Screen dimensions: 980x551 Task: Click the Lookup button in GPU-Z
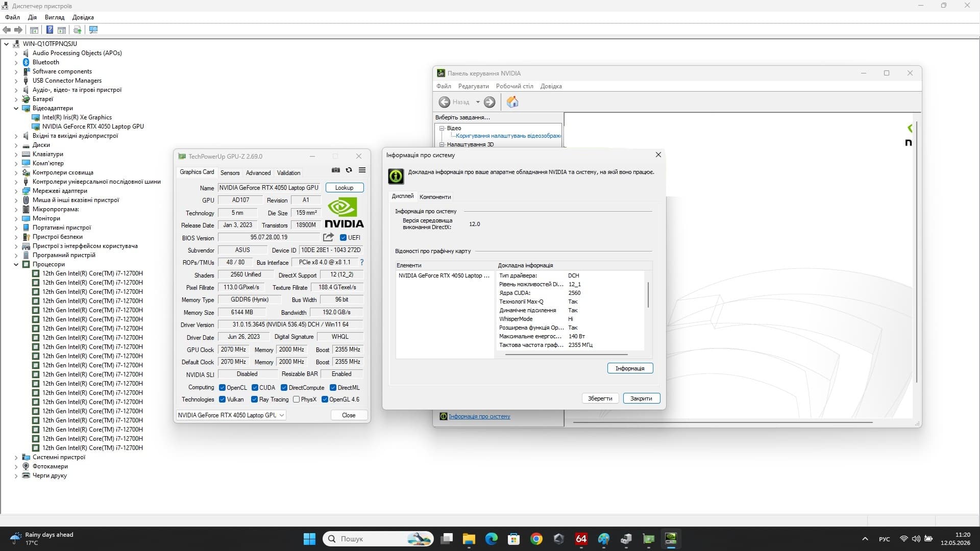pos(345,188)
